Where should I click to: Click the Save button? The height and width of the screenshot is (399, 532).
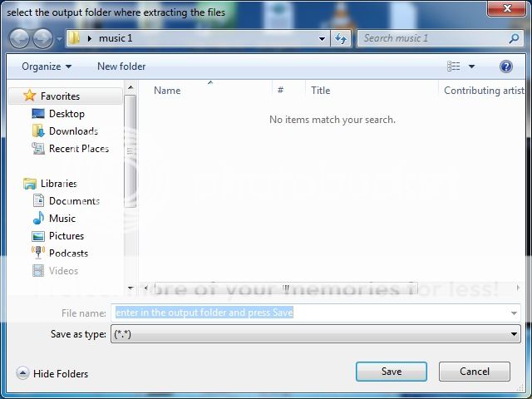pos(391,372)
